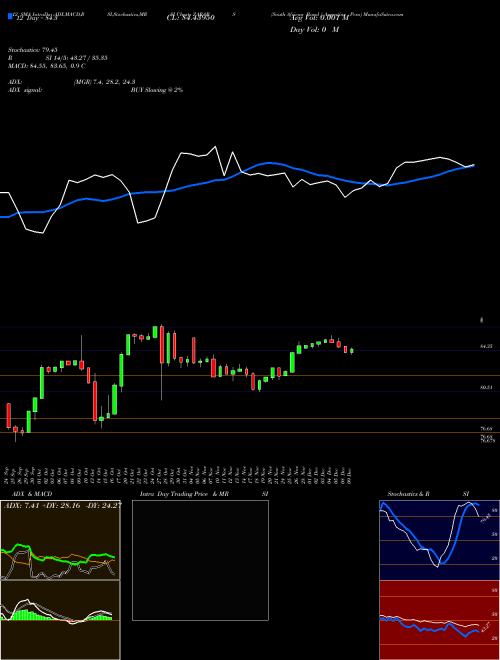The image size is (500, 660).
Task: Click the 'Day Vol: 0 M' text
Action: coord(314,30)
